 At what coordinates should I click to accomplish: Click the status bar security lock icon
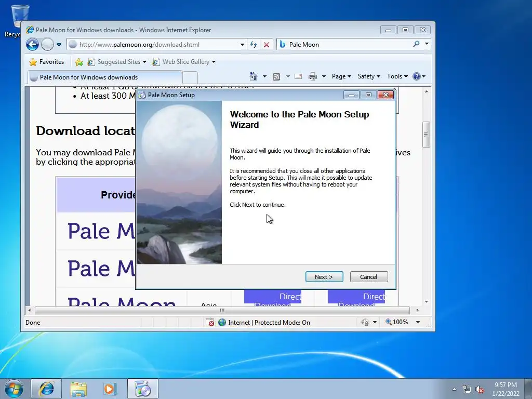click(x=365, y=322)
